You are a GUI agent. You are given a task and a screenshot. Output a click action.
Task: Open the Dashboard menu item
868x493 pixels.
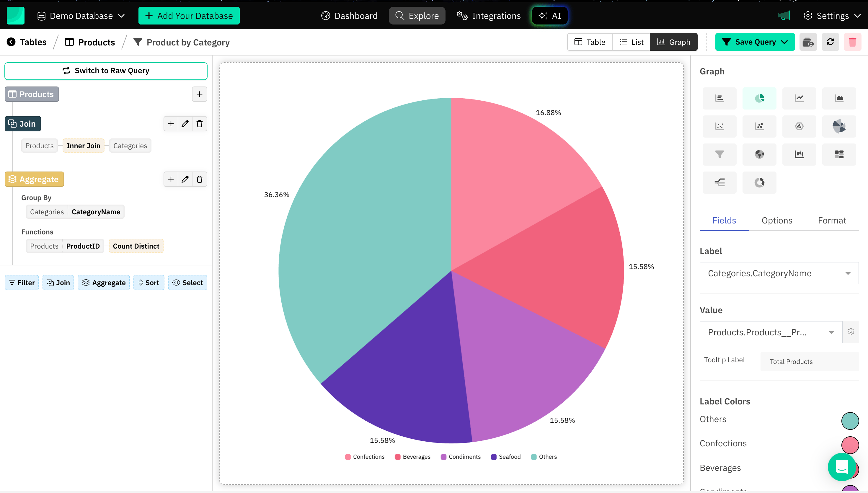[x=349, y=16]
